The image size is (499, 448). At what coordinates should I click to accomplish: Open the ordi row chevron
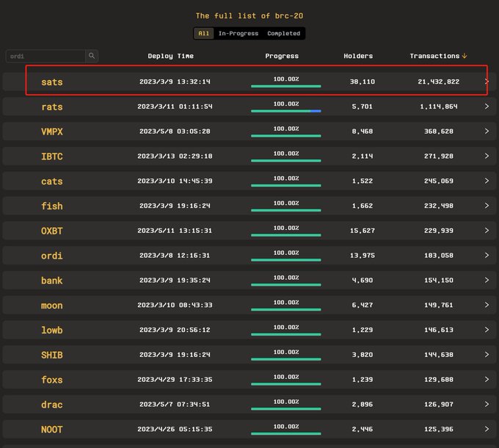[487, 256]
